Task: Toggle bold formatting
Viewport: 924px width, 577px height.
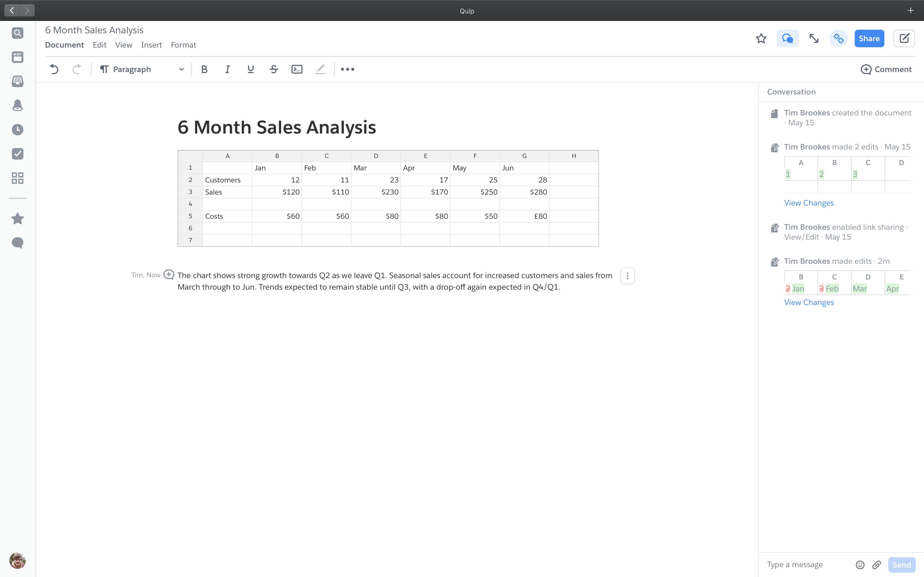Action: [204, 70]
